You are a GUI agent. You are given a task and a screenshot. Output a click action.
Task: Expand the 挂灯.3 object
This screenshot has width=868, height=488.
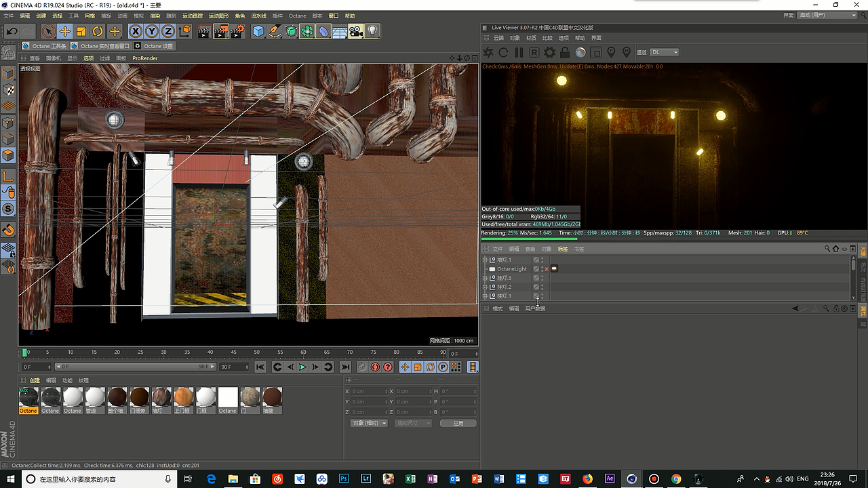[485, 278]
